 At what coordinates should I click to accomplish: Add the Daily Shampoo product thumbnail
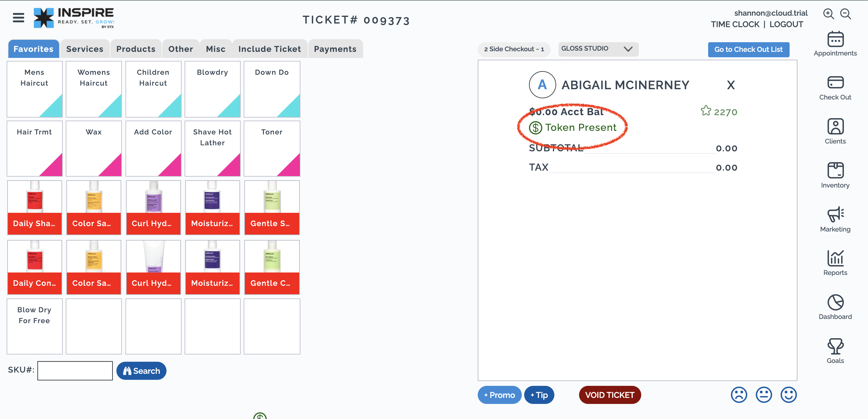click(34, 207)
